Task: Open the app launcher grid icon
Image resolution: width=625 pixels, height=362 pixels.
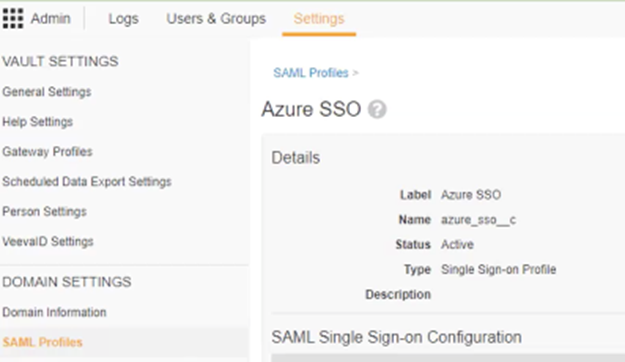Action: point(13,18)
